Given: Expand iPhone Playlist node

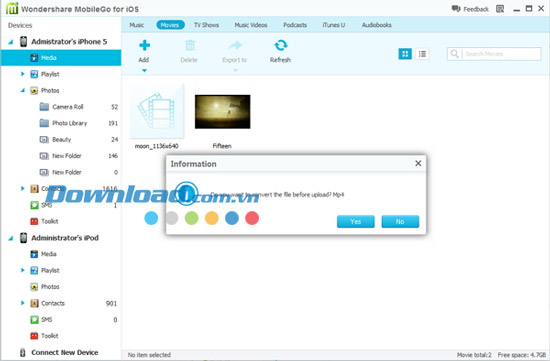Looking at the screenshot, I should (x=22, y=74).
